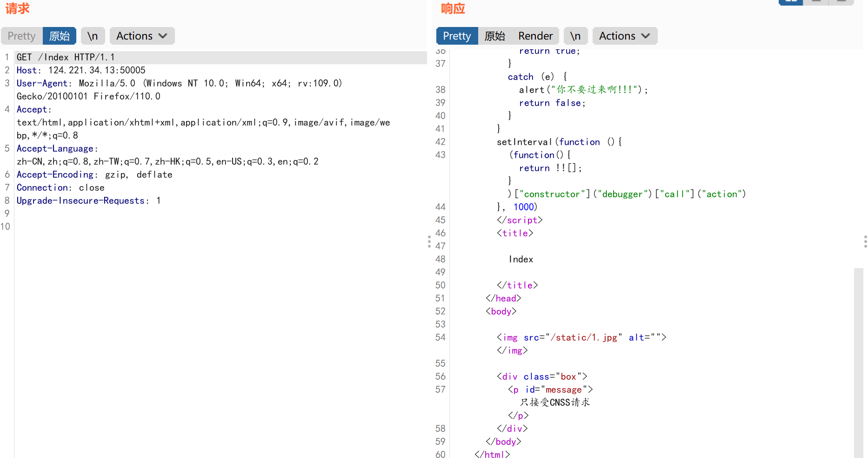Click the closing </div> tag

(x=512, y=429)
